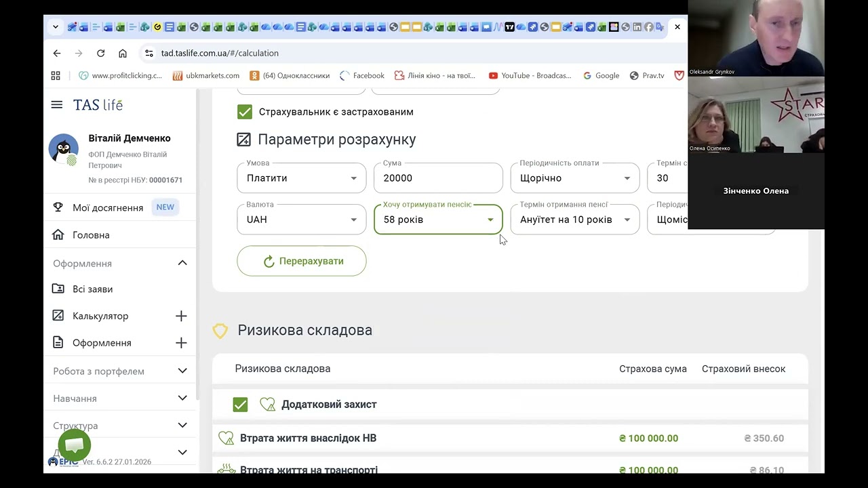
Task: Open Лінія кіно bookmark
Action: pos(435,75)
